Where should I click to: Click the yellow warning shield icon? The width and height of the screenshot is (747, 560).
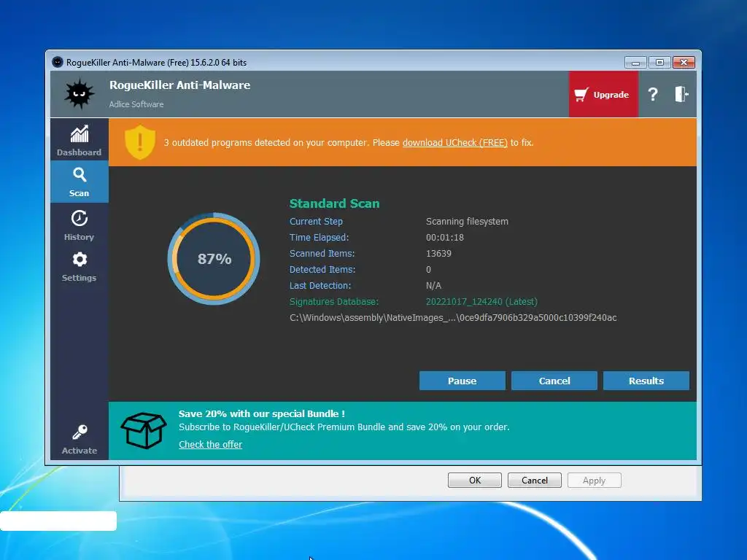[x=139, y=142]
